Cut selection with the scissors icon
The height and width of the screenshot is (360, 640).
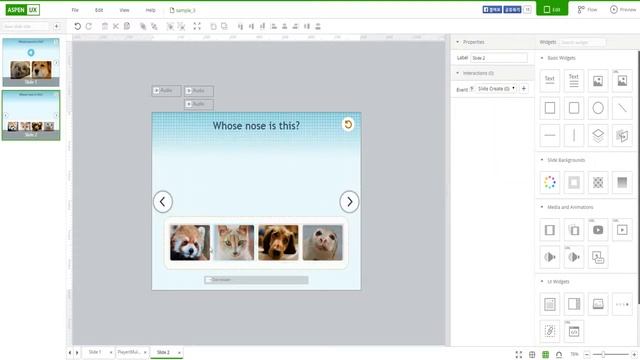(x=116, y=27)
